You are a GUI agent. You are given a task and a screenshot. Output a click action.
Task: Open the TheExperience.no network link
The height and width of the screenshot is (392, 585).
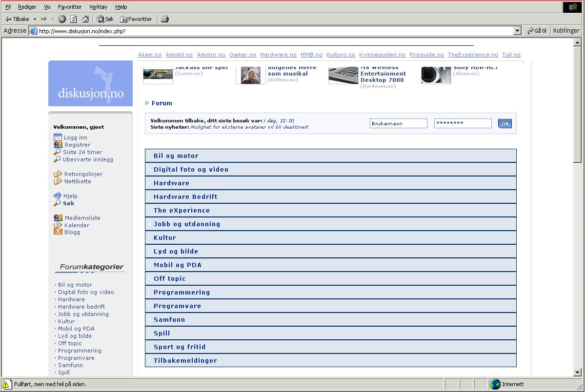pos(473,55)
